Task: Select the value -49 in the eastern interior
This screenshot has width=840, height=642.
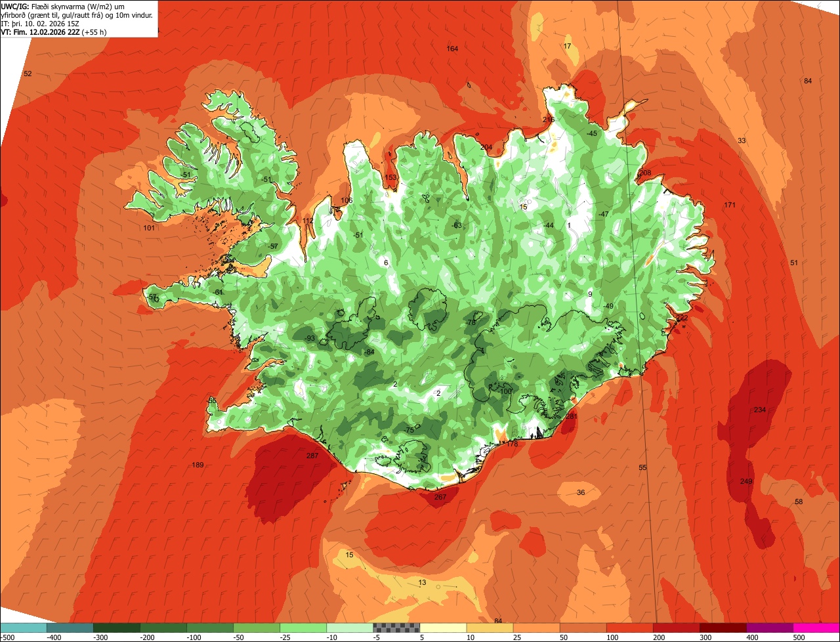Action: point(608,306)
